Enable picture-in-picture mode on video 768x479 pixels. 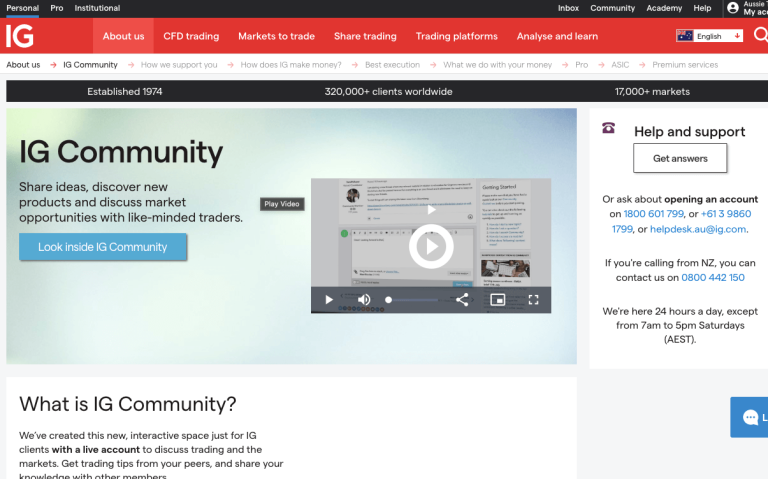(x=497, y=299)
